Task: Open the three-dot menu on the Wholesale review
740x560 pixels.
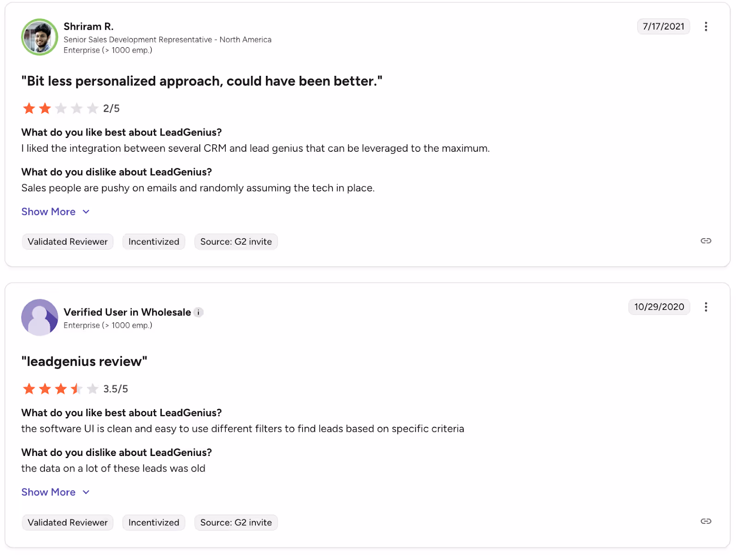Action: [x=706, y=307]
